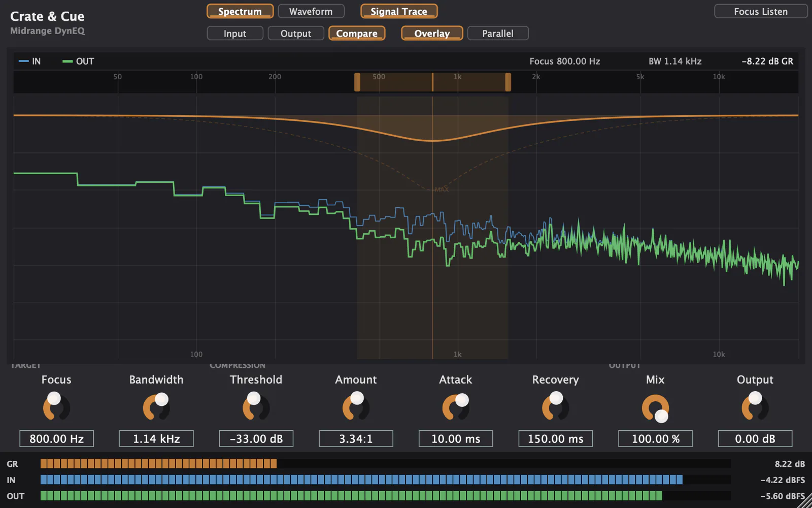Image resolution: width=812 pixels, height=508 pixels.
Task: Click the -8.22 dB GR readout
Action: point(767,61)
